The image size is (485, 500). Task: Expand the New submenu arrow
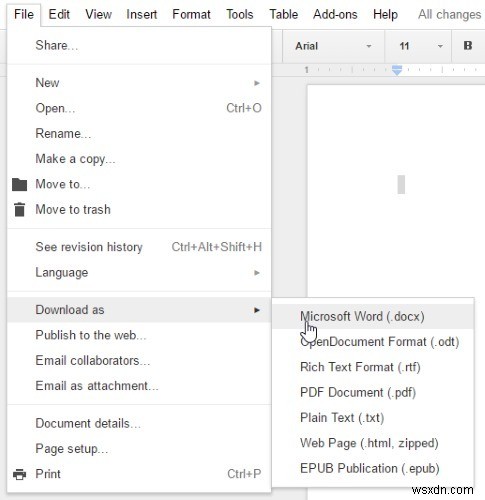coord(257,83)
